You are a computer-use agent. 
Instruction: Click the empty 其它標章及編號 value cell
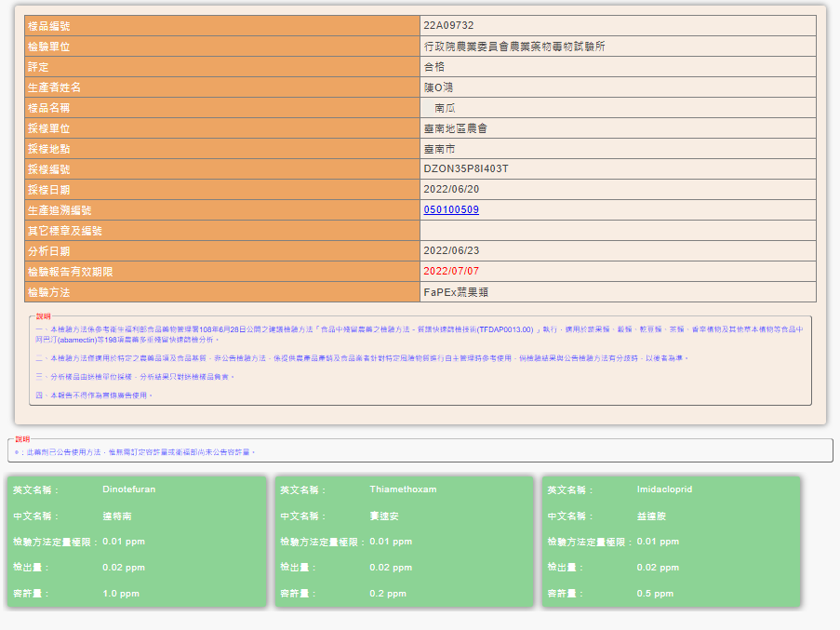(619, 231)
